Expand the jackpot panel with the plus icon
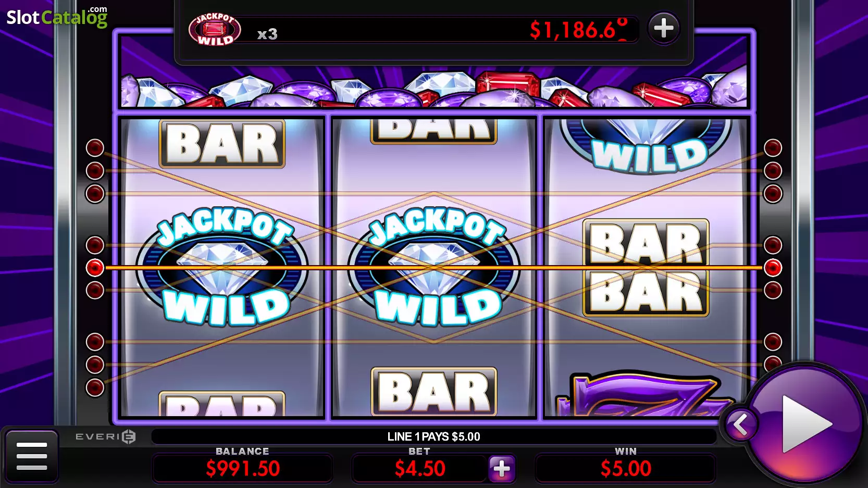 (x=664, y=28)
